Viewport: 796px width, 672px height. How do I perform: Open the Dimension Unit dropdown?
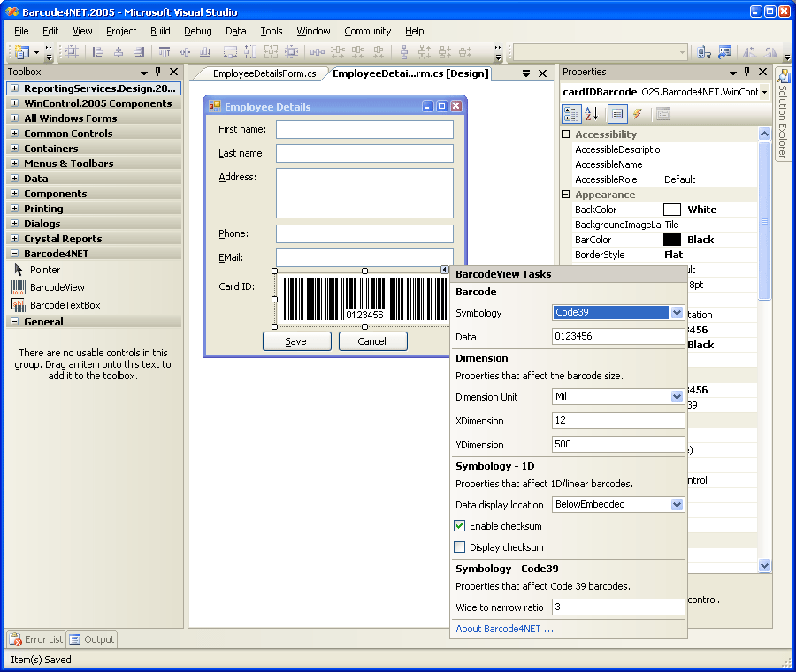click(677, 397)
